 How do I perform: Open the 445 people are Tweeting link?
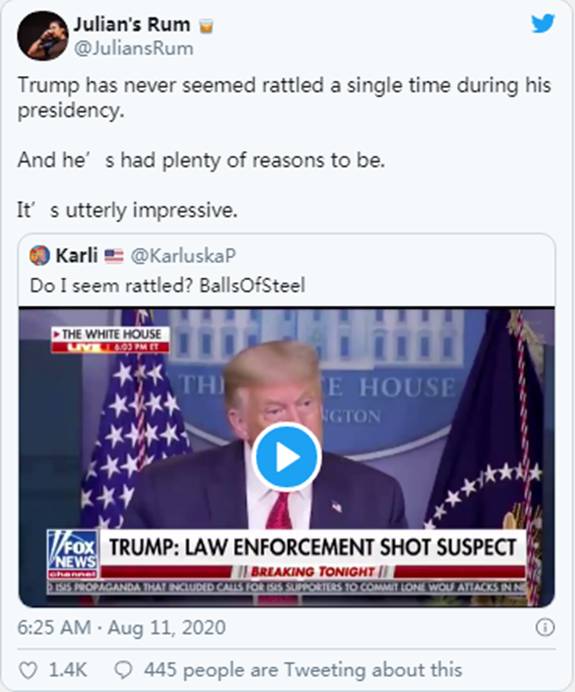point(303,670)
